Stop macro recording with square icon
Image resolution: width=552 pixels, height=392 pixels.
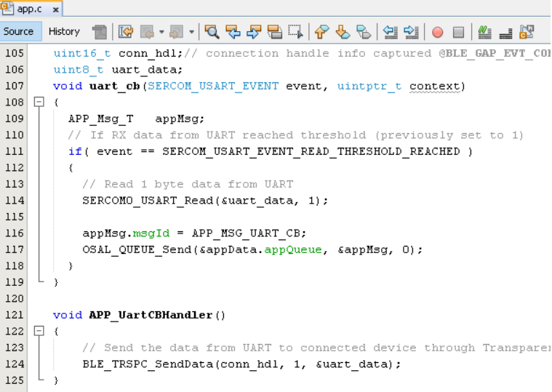point(458,32)
